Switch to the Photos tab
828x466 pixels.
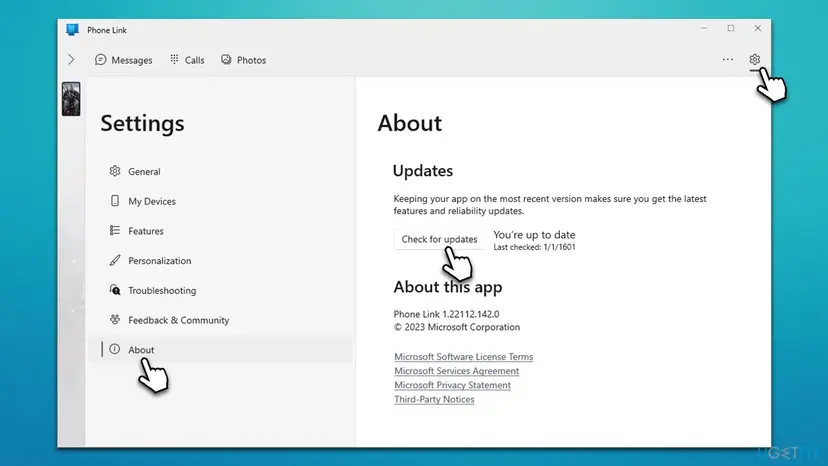point(243,60)
